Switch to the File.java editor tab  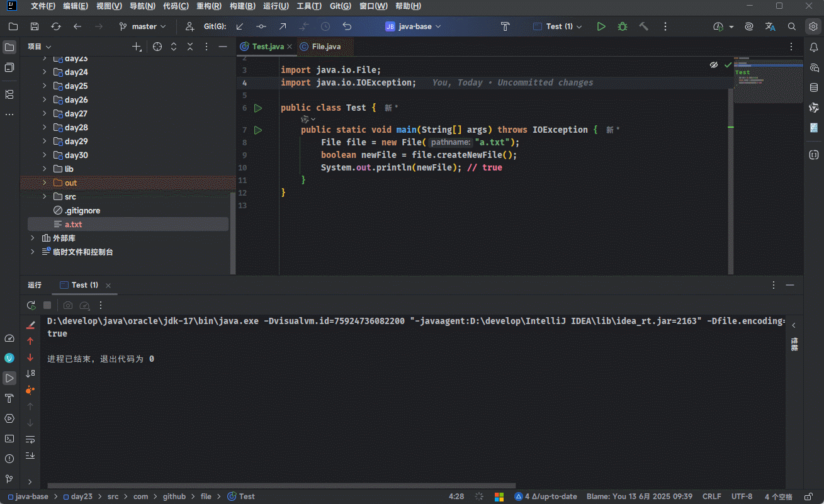click(325, 47)
